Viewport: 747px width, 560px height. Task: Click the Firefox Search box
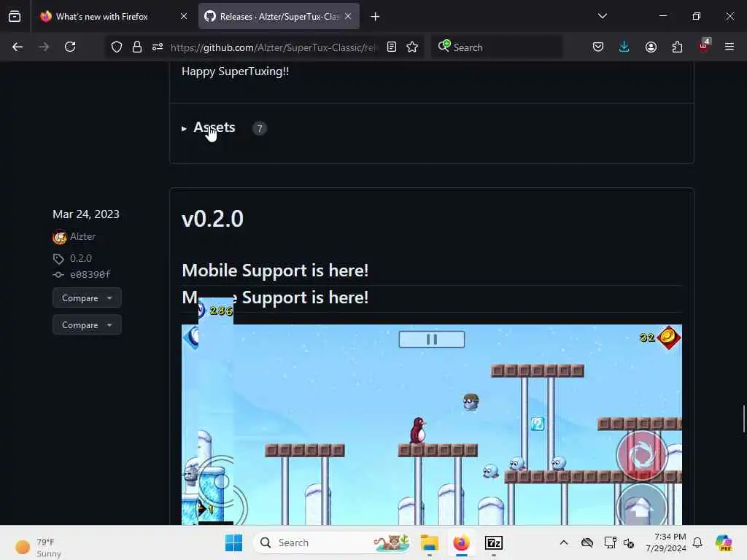pos(497,47)
